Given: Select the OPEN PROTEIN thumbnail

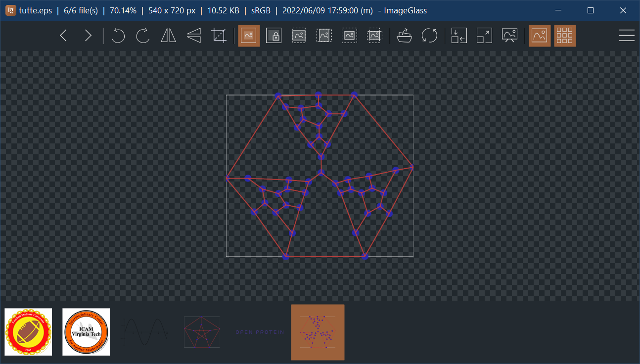Looking at the screenshot, I should 260,332.
